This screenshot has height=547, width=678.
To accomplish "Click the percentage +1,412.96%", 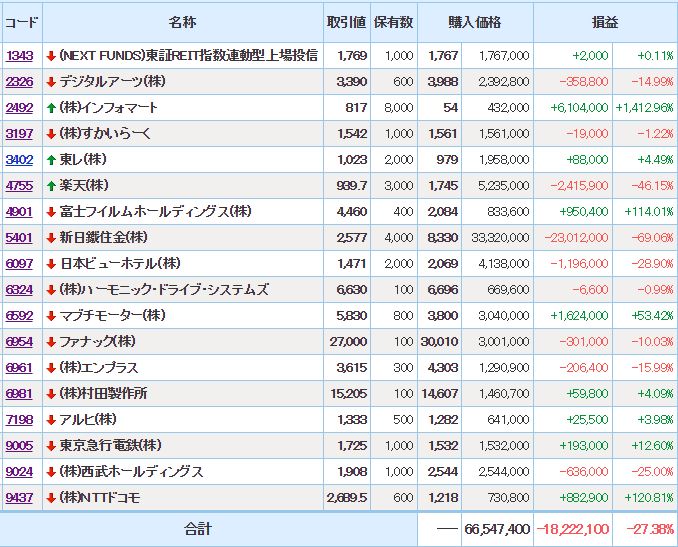I will pos(644,108).
